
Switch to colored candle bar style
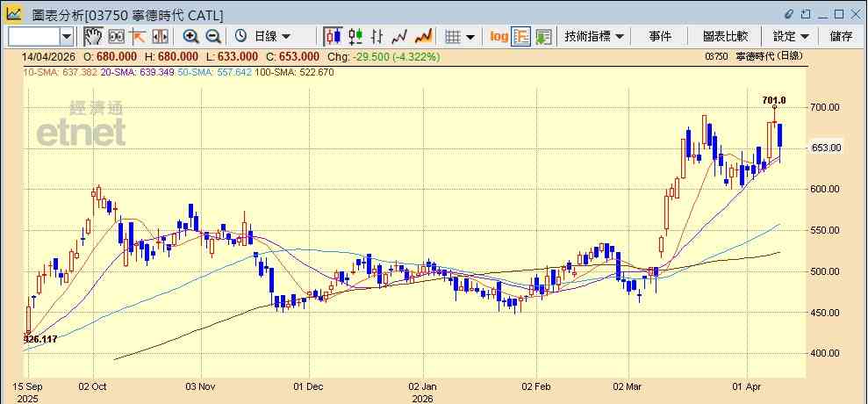click(x=355, y=37)
